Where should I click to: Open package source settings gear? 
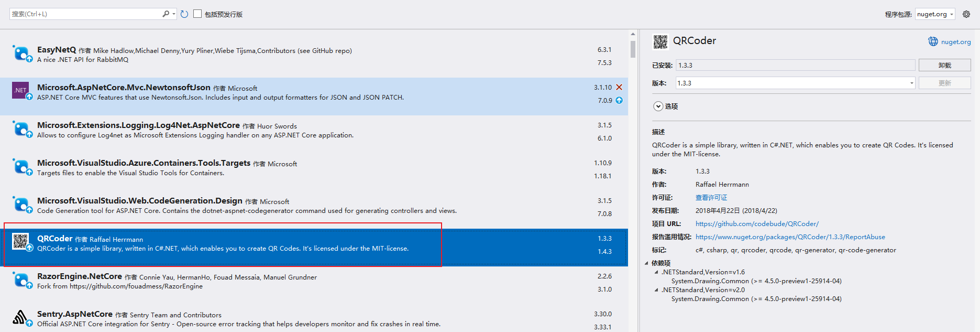(x=966, y=14)
